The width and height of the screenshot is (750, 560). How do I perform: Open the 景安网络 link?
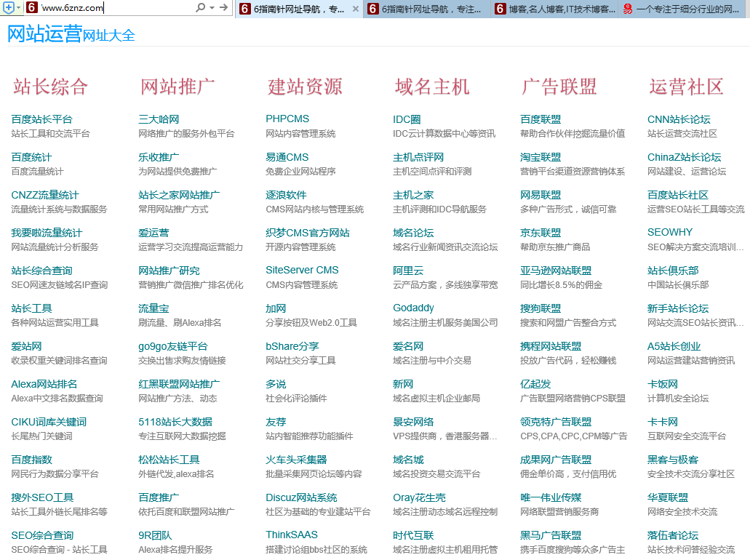(413, 421)
